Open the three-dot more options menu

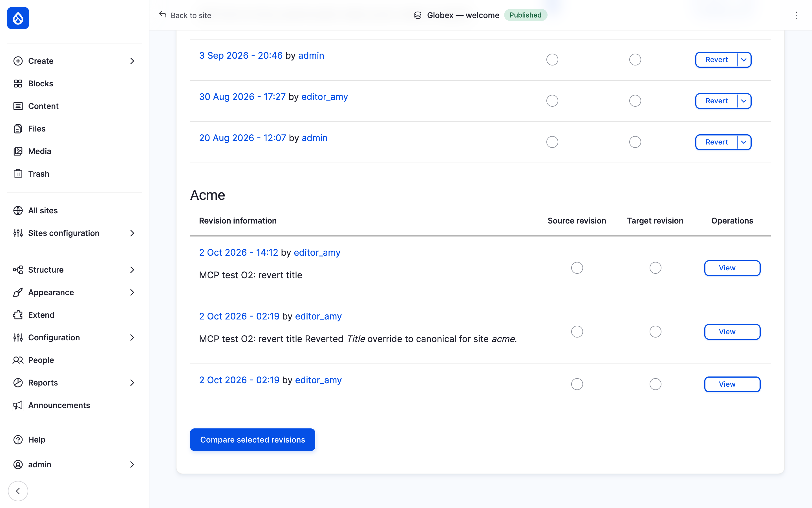796,15
